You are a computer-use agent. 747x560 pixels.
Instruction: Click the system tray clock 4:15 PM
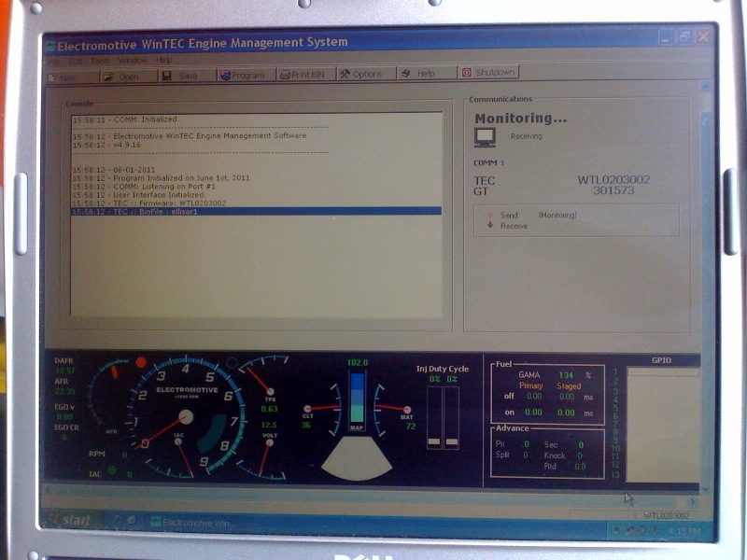[684, 531]
